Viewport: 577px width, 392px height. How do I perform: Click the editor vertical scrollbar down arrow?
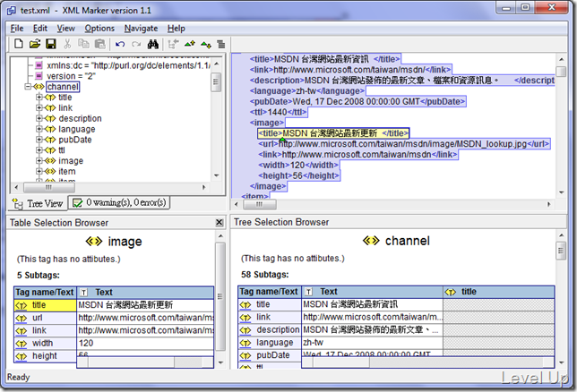(x=561, y=192)
